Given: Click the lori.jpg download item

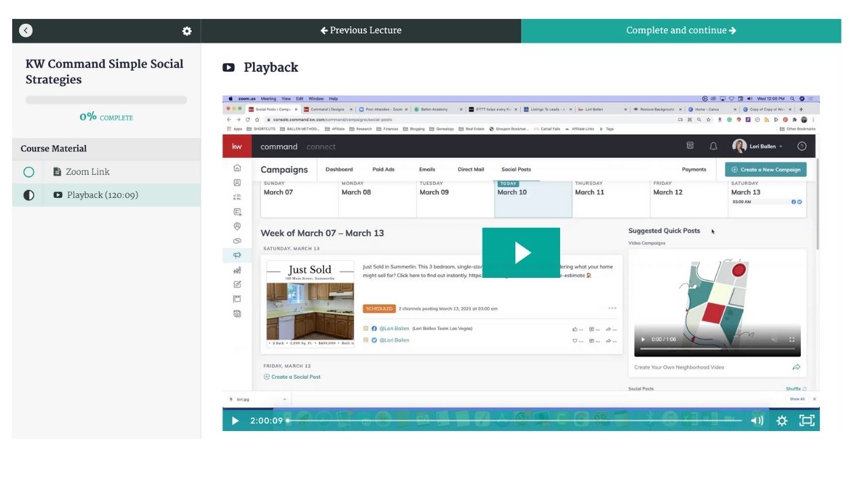Looking at the screenshot, I should pyautogui.click(x=243, y=399).
